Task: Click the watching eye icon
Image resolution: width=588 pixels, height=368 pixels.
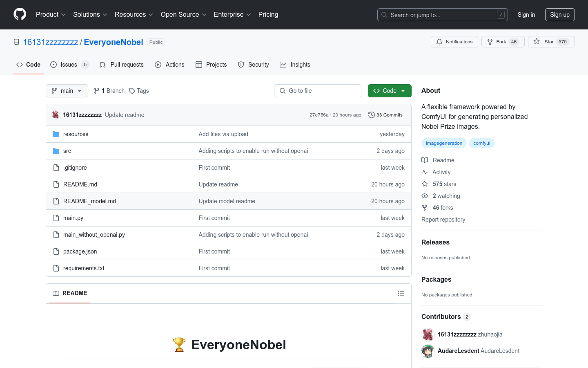Action: [x=425, y=196]
